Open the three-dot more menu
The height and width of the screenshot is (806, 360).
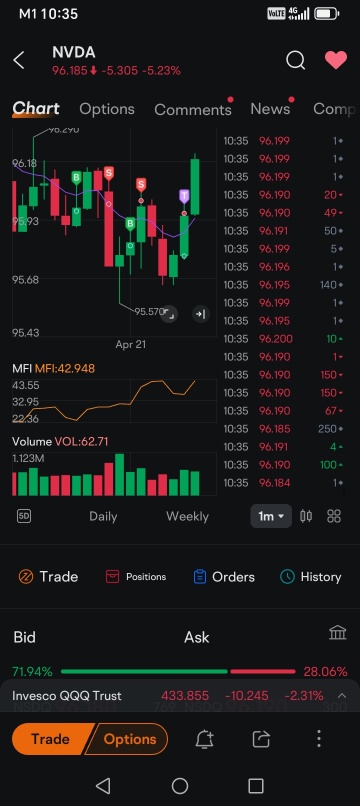coord(319,739)
